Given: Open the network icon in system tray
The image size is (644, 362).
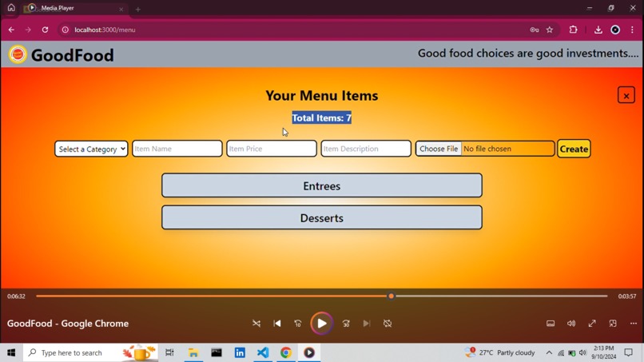Looking at the screenshot, I should (561, 353).
